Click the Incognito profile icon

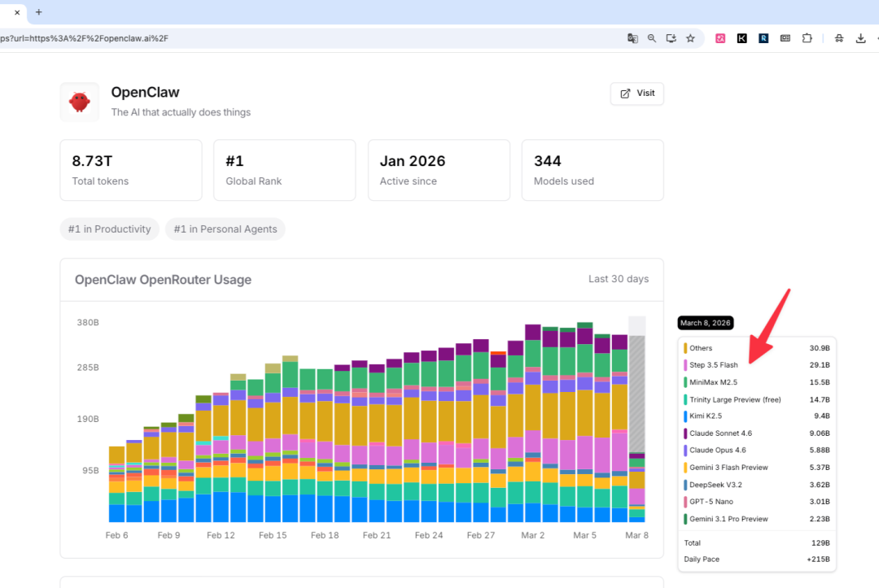[x=839, y=38]
